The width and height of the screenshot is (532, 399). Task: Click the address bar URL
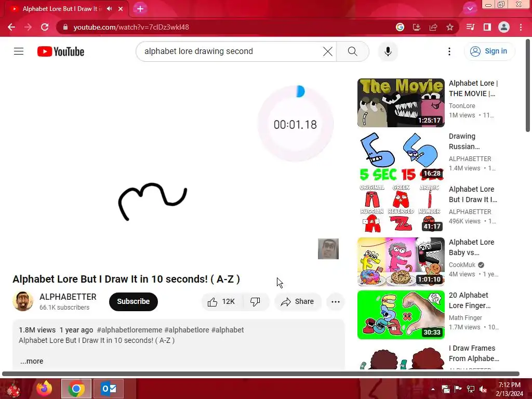click(131, 27)
